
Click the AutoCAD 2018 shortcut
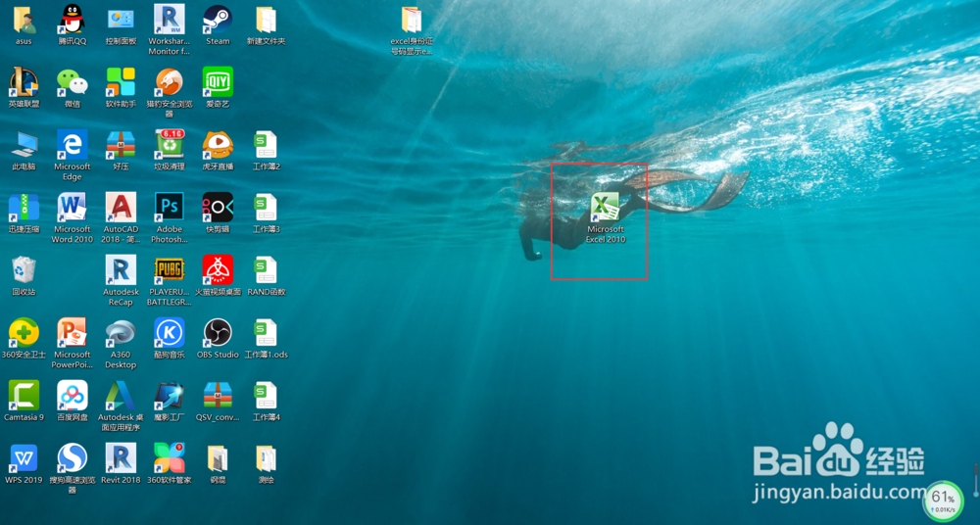pyautogui.click(x=121, y=216)
